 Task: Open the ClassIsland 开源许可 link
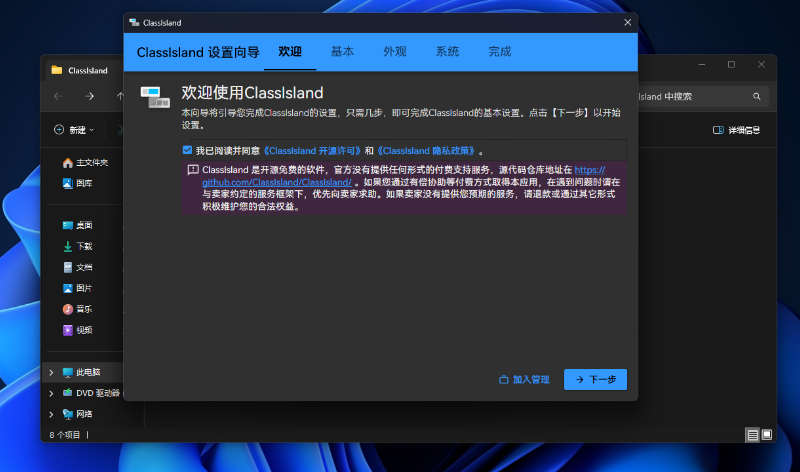pos(312,151)
